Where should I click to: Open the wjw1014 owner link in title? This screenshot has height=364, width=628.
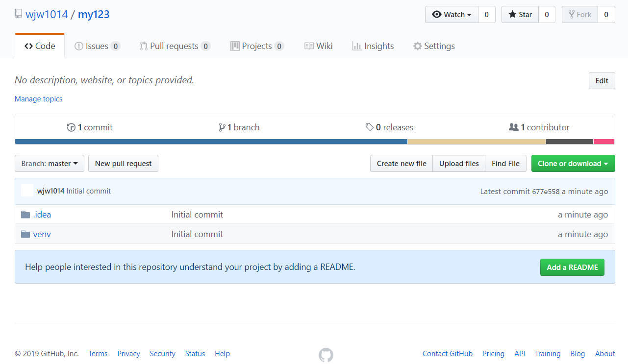coord(47,15)
